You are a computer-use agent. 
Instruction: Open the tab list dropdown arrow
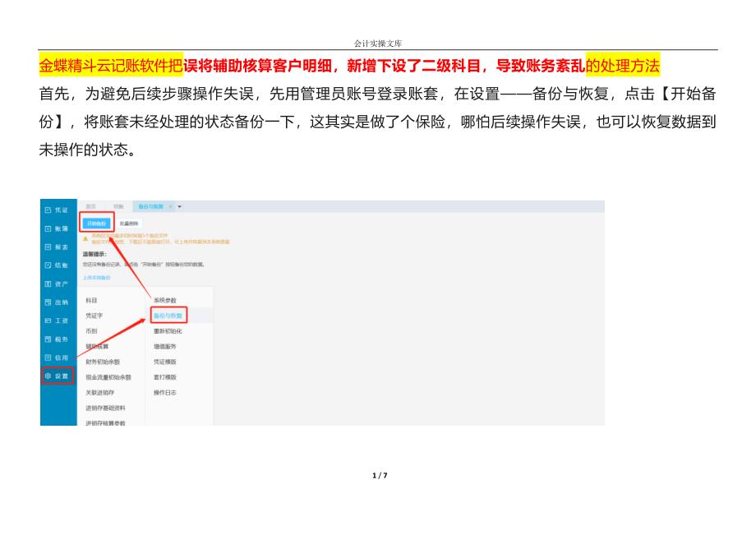coord(179,206)
